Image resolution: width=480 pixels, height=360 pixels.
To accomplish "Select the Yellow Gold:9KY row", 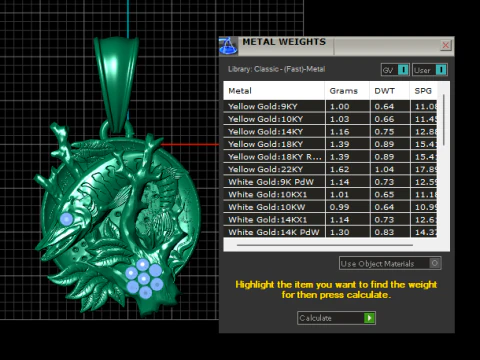I will (x=330, y=106).
